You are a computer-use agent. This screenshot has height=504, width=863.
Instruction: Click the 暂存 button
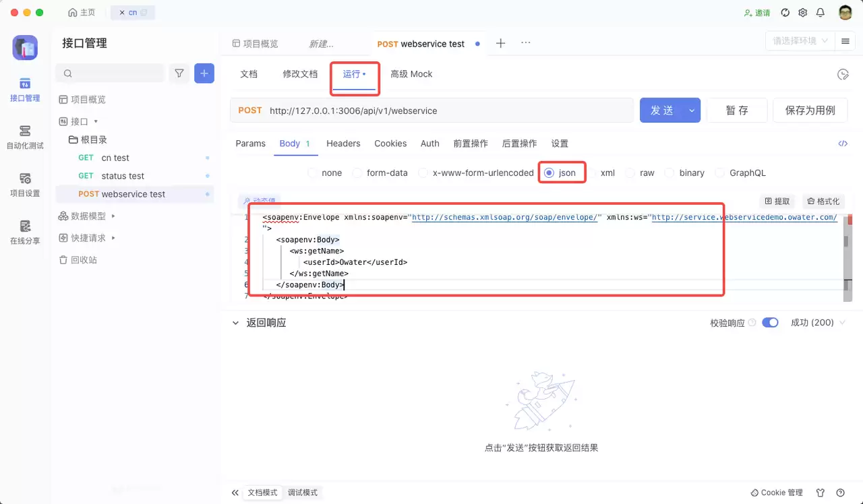pyautogui.click(x=737, y=111)
